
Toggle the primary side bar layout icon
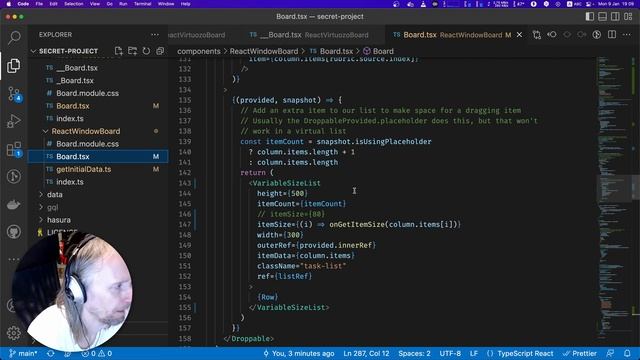point(590,17)
